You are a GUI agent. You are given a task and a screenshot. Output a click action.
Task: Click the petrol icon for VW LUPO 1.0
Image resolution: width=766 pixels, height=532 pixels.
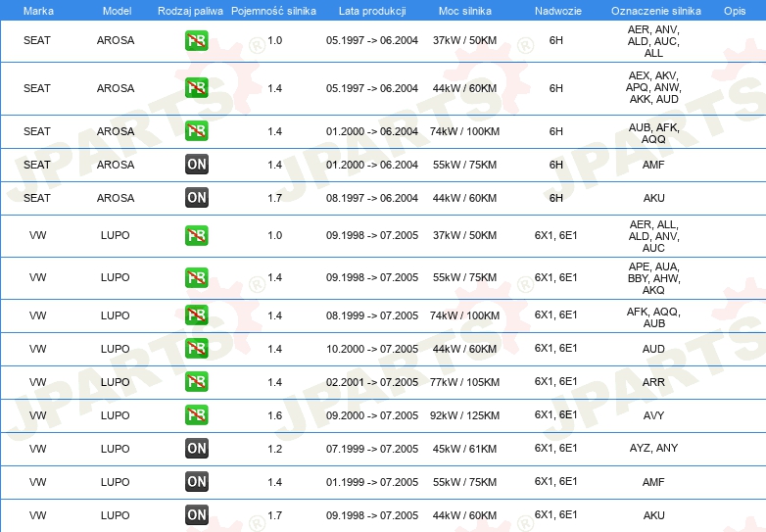coord(196,235)
